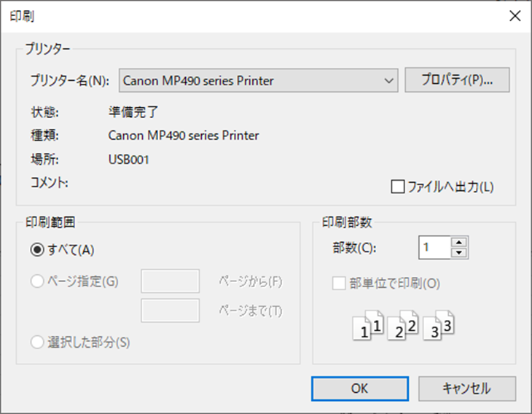Click the 準備完了 status text
This screenshot has width=532, height=414.
tap(133, 112)
